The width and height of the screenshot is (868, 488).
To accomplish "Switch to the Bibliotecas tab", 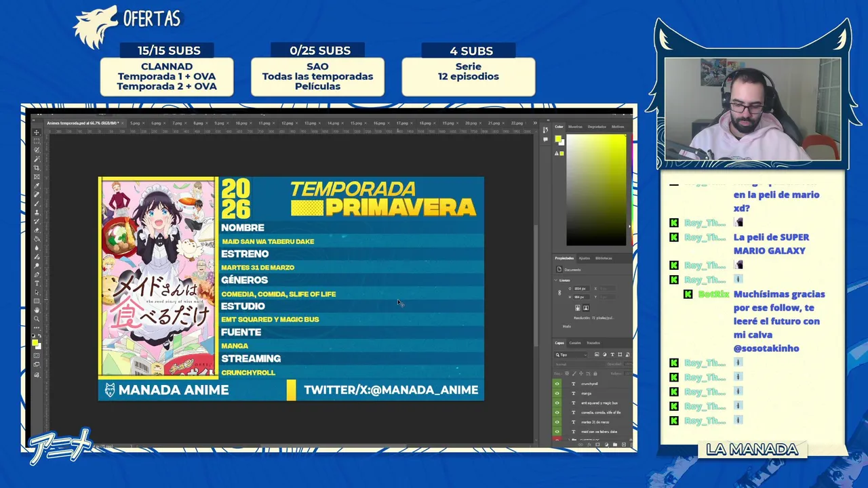I will 604,258.
